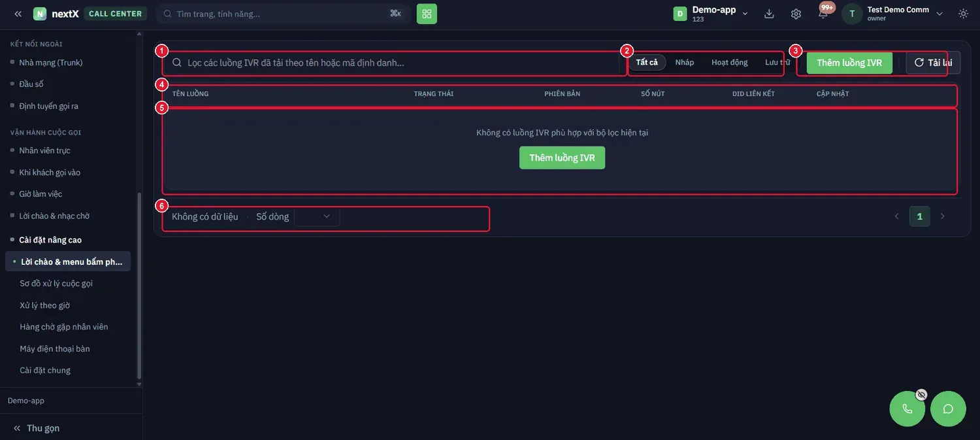This screenshot has height=440, width=980.
Task: Go to Xử lý theo giờ
Action: (x=45, y=305)
